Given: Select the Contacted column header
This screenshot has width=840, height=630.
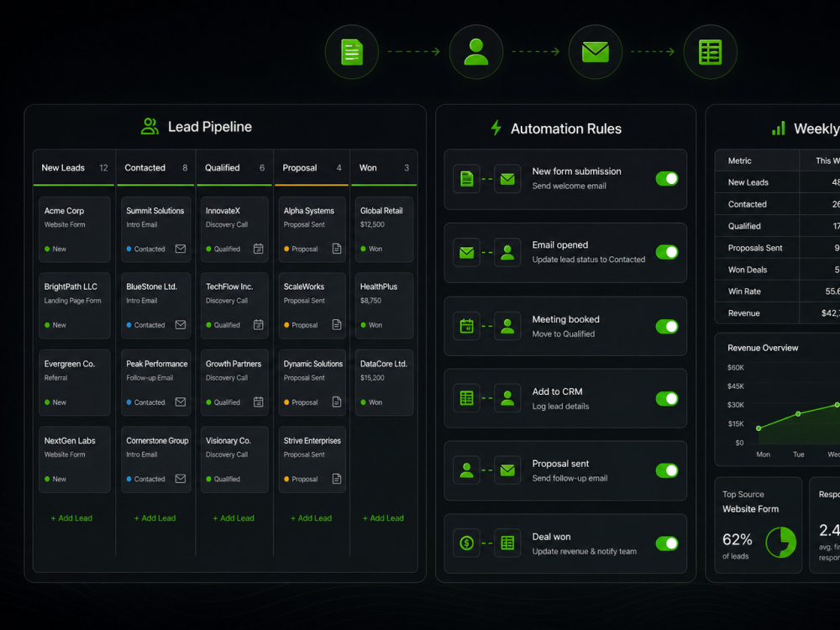Looking at the screenshot, I should tap(155, 168).
